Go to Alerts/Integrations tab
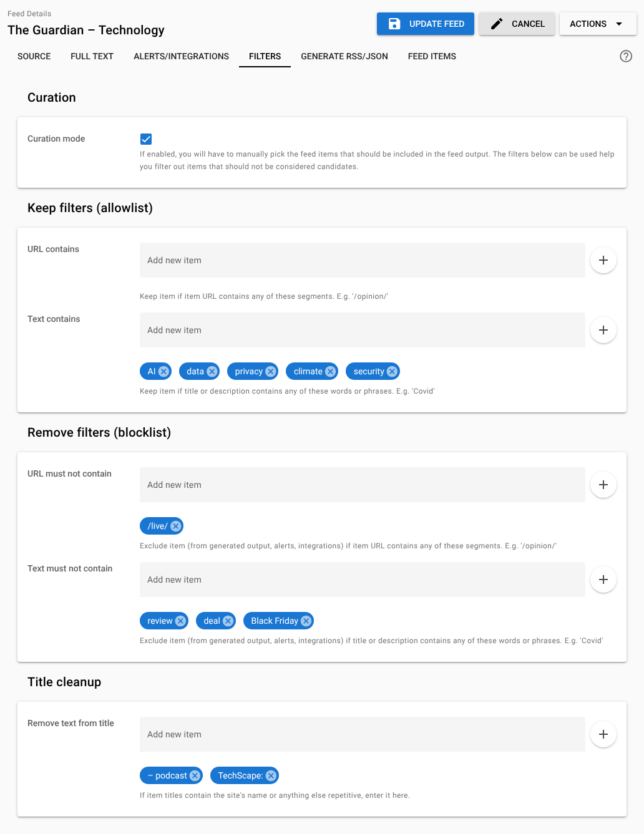Screen dimensions: 644x834 tap(181, 56)
